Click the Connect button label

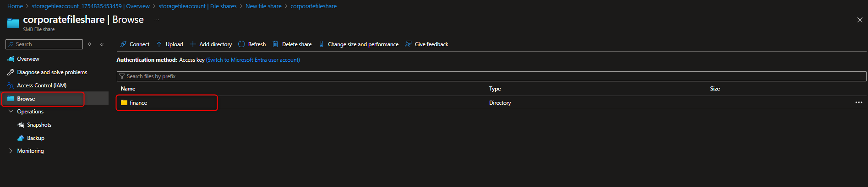pyautogui.click(x=140, y=44)
